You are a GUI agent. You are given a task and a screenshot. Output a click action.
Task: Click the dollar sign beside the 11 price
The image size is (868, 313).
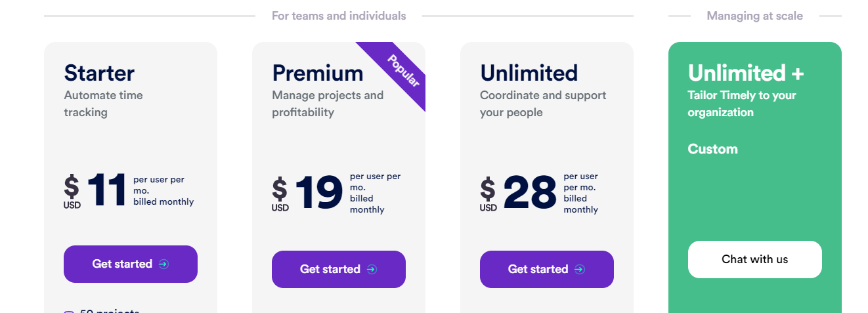click(x=72, y=186)
